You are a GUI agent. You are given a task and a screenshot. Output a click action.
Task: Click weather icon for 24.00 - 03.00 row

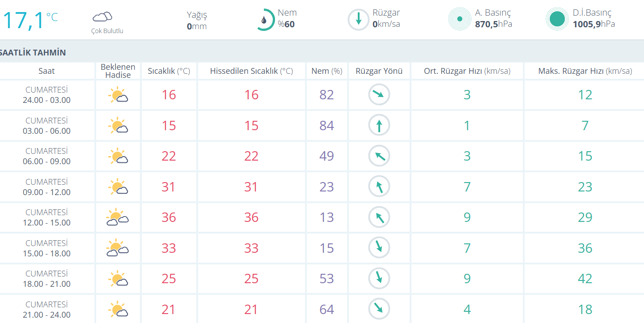tap(118, 95)
